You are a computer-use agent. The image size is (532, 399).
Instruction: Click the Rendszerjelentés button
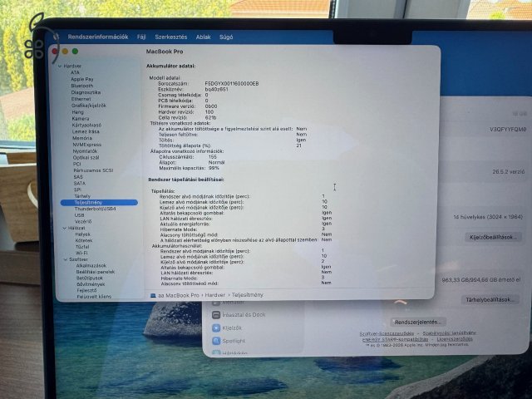pos(418,322)
